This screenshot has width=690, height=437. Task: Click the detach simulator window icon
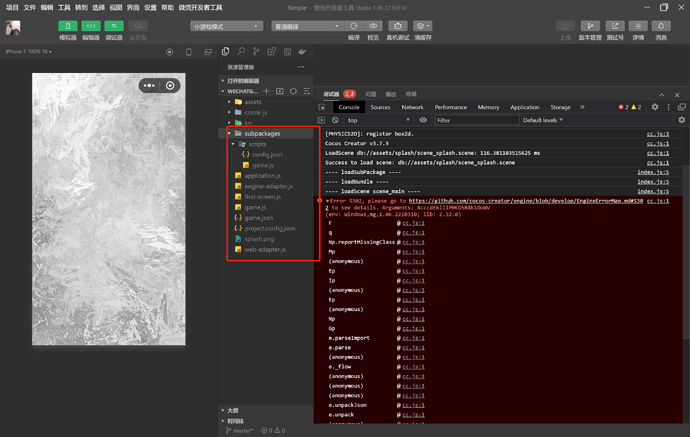(208, 52)
